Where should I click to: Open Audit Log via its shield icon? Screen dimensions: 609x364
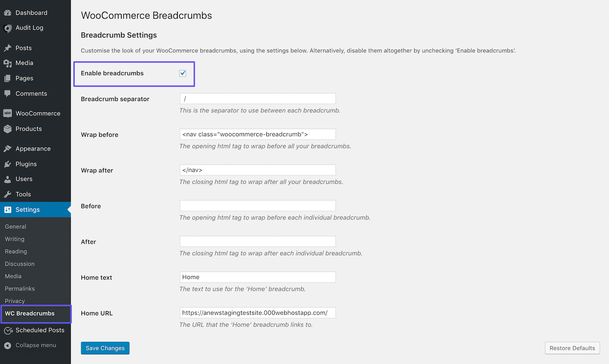8,28
